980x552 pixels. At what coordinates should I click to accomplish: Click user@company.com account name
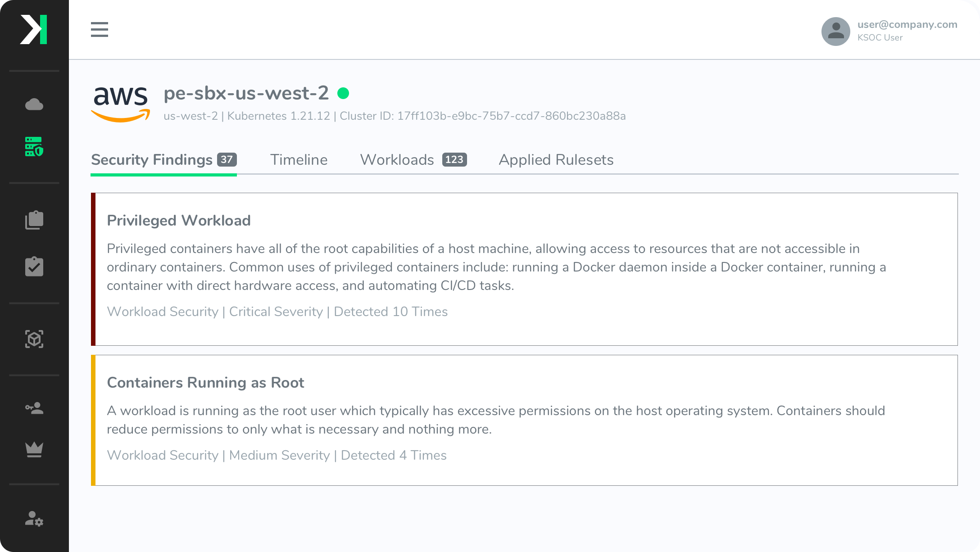click(907, 25)
